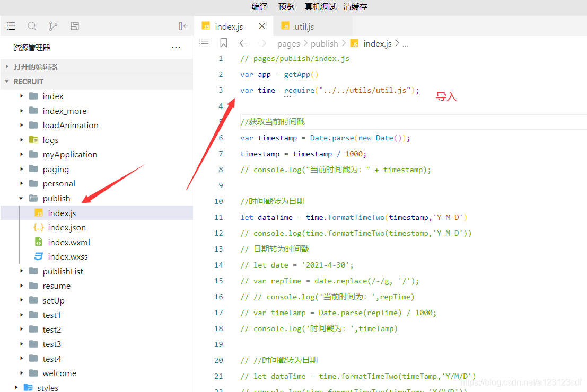Viewport: 587px width, 392px height.
Task: Click the 资源管理器 panel title
Action: tap(32, 48)
